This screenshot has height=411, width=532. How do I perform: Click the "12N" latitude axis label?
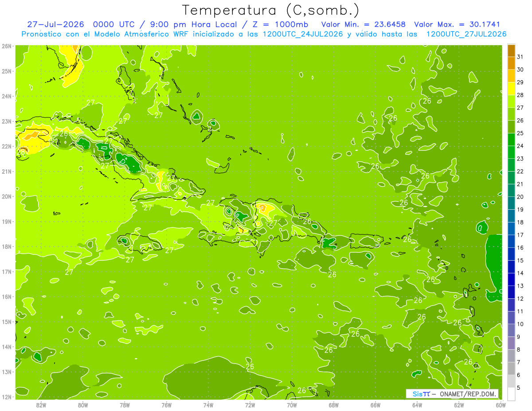click(x=7, y=397)
